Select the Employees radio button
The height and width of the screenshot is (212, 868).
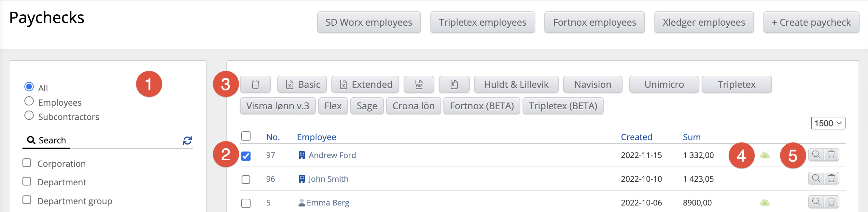pyautogui.click(x=29, y=101)
